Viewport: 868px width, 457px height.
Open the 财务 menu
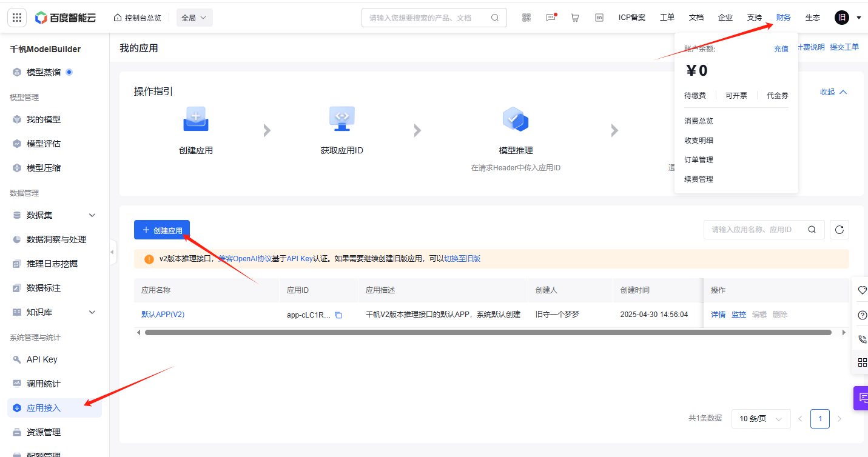click(x=784, y=18)
